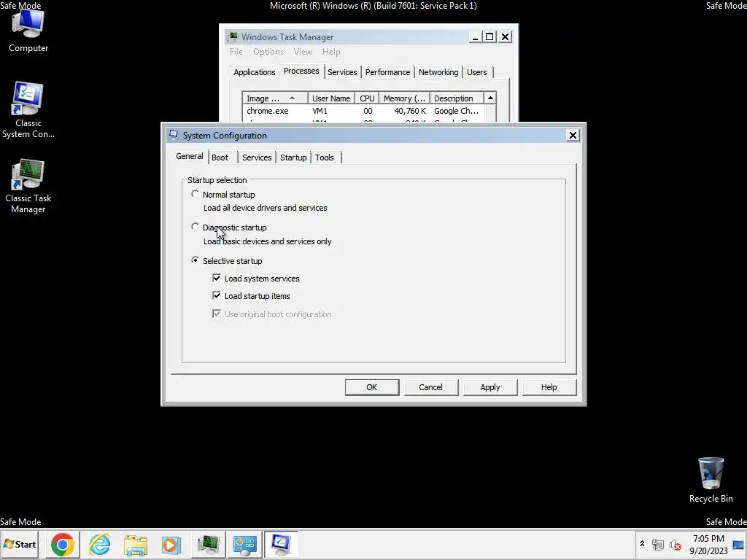Open Classic System Configuration desktop shortcut

28,110
